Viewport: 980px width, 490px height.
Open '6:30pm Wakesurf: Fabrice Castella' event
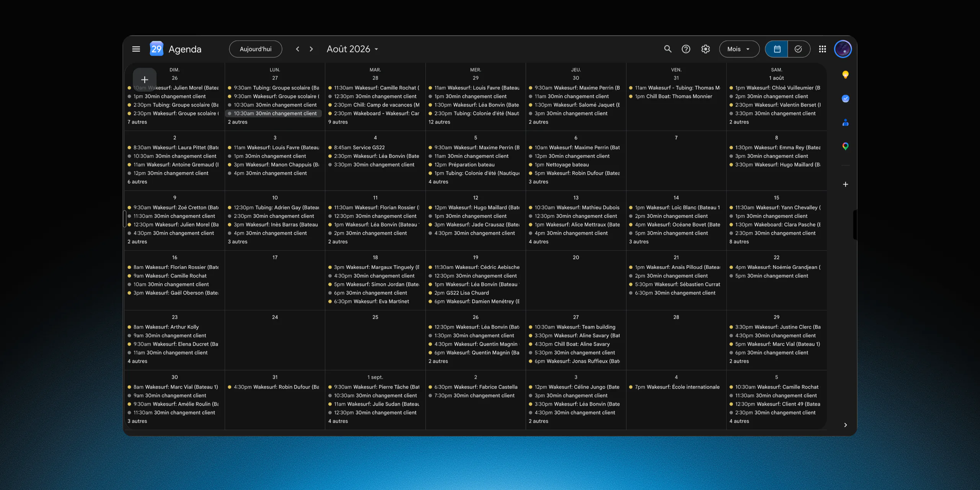[x=474, y=387]
